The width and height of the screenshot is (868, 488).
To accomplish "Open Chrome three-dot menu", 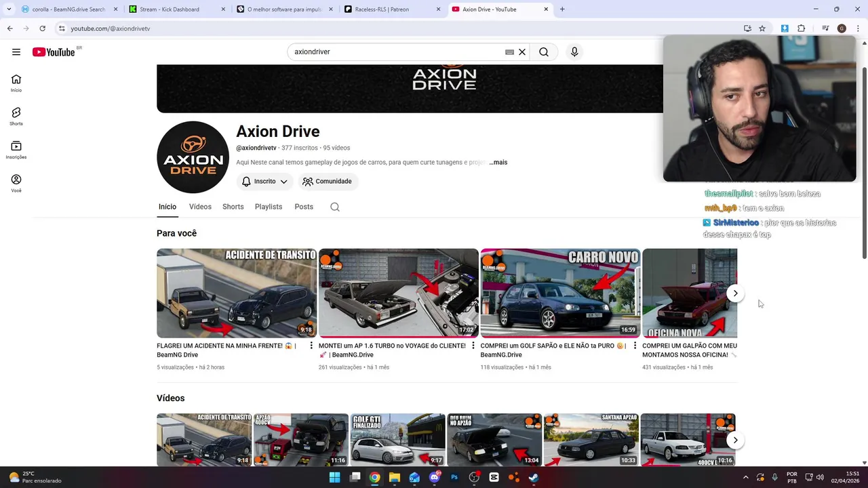I will point(858,28).
